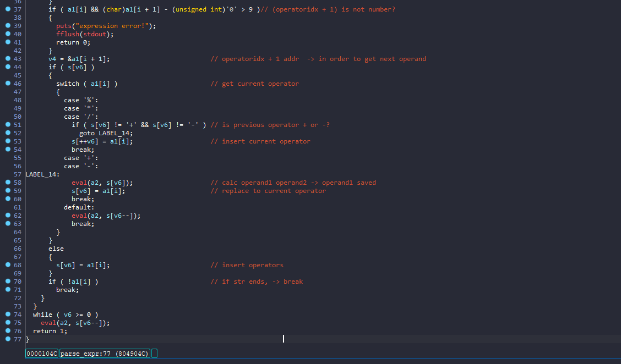
Task: Toggle breakpoint dot on line 63
Action: pos(8,224)
